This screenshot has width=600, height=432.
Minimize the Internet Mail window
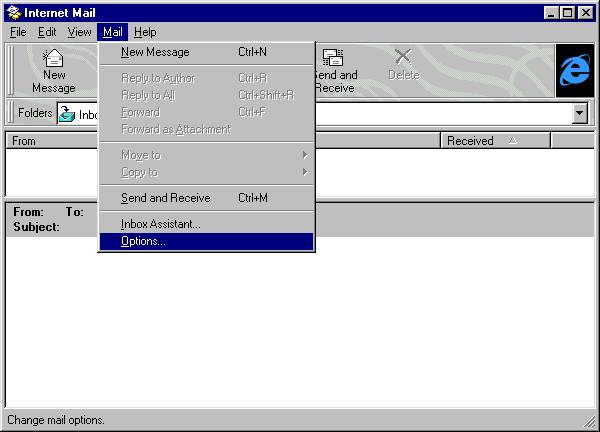(551, 13)
